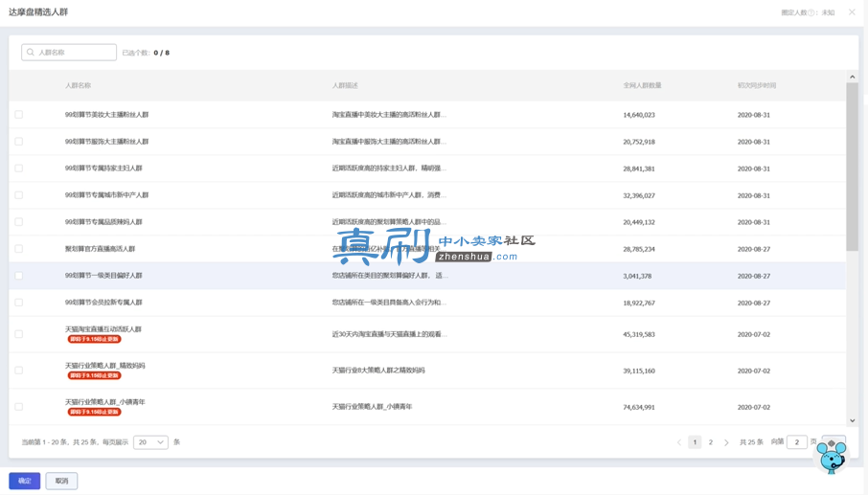
Task: Click red badge under 天猫行业策略人群_精致妈妈
Action: point(94,375)
